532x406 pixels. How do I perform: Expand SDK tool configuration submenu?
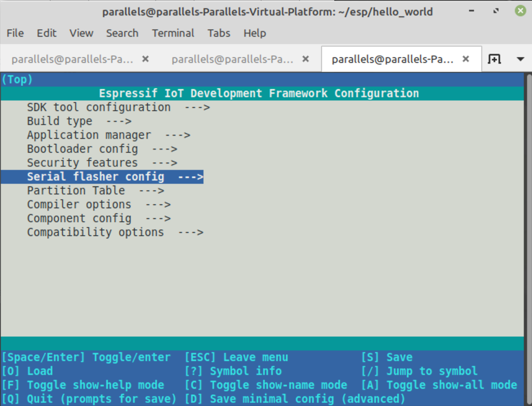[118, 107]
